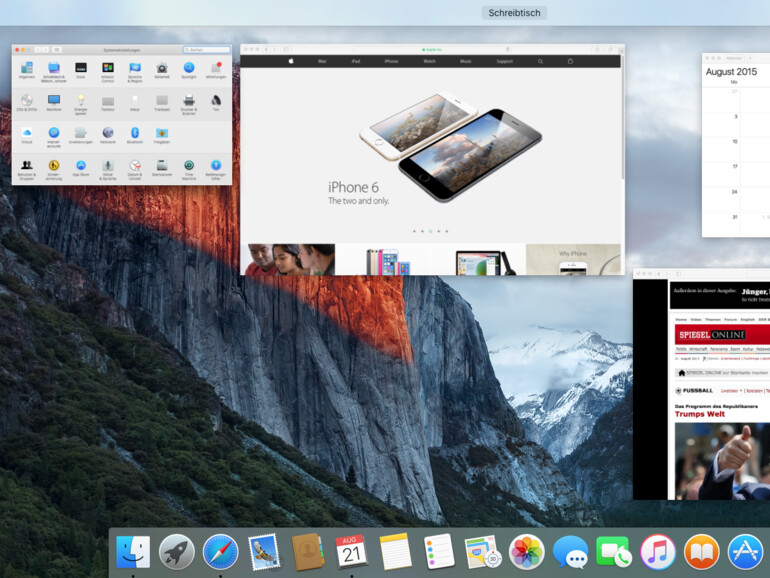This screenshot has width=770, height=578.
Task: Open Bedienungshilfen accessibility pane
Action: (x=216, y=170)
